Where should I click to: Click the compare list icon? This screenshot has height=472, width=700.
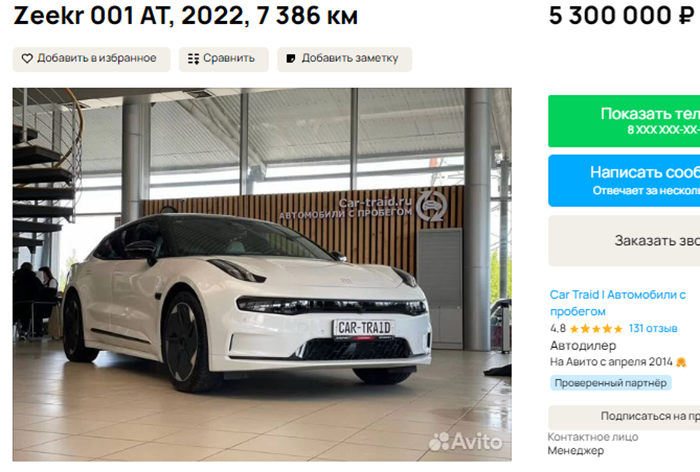[x=193, y=59]
